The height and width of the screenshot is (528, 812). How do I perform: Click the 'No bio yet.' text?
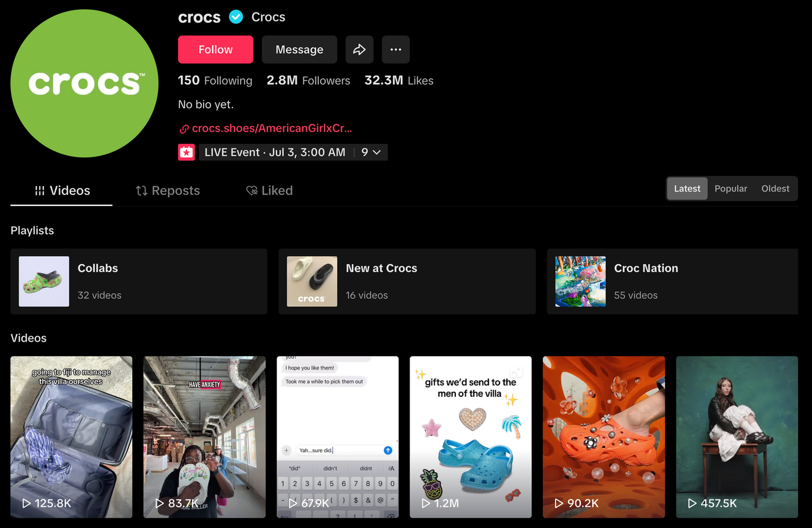[206, 104]
